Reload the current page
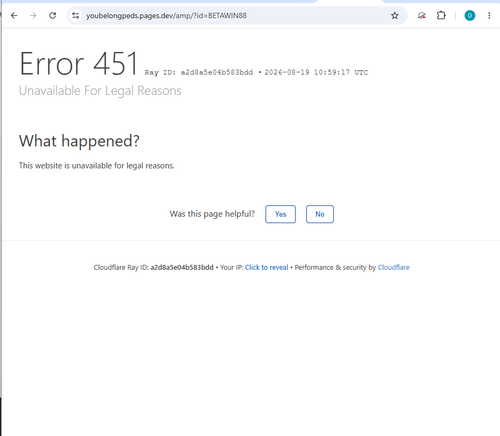500x436 pixels. [x=52, y=15]
